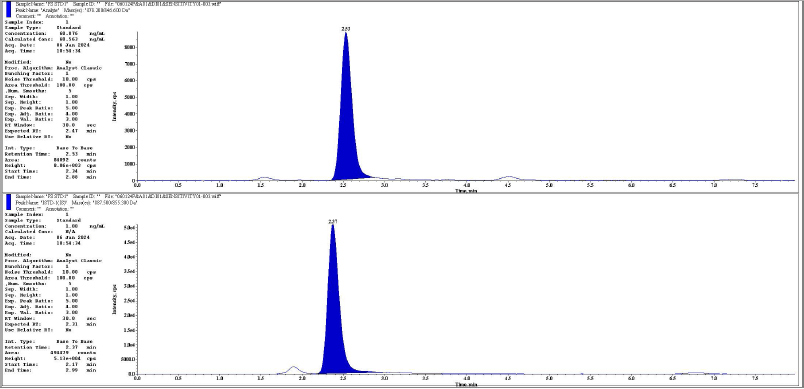This screenshot has height=389, width=804.
Task: Click the Expected RT value 2.31 in bottom pane
Action: click(71, 324)
